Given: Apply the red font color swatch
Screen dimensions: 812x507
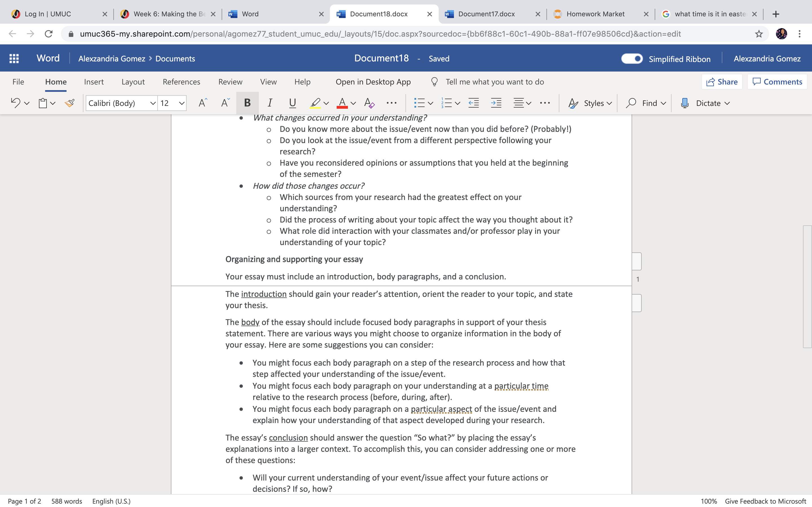Looking at the screenshot, I should 342,103.
